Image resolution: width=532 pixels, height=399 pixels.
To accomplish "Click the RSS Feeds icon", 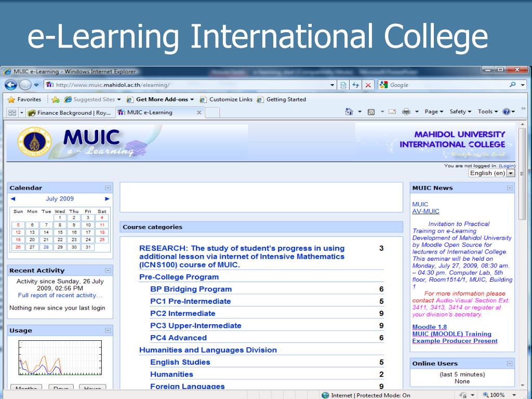I will (x=371, y=112).
